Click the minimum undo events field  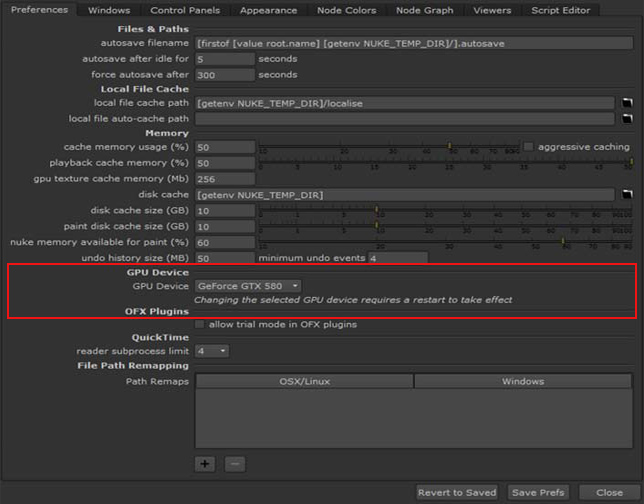tap(398, 258)
